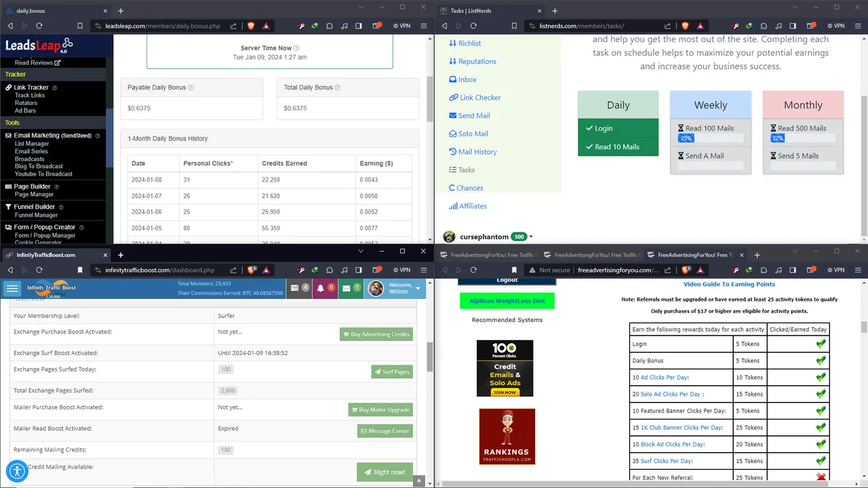The width and height of the screenshot is (868, 488).
Task: Toggle VPN in the FreeAdvertisingForYou window
Action: tap(835, 270)
